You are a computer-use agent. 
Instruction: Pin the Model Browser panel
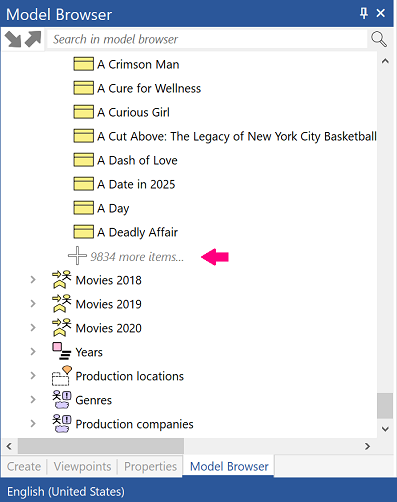tap(363, 13)
